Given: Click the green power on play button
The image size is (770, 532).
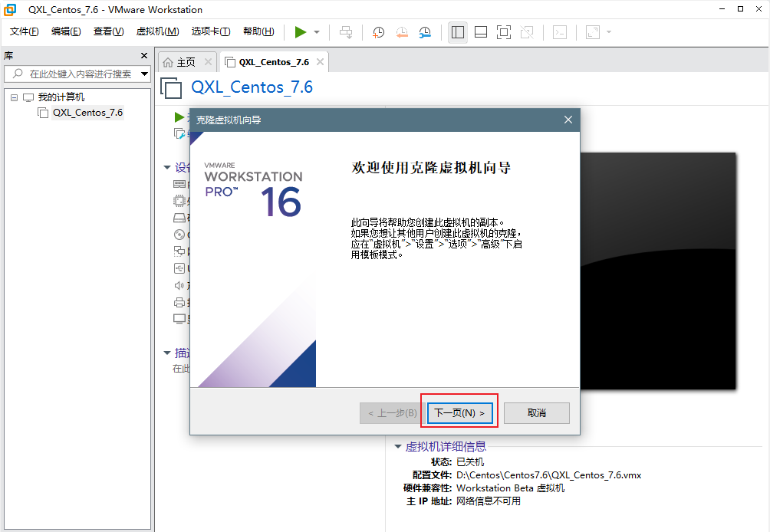Looking at the screenshot, I should point(300,32).
